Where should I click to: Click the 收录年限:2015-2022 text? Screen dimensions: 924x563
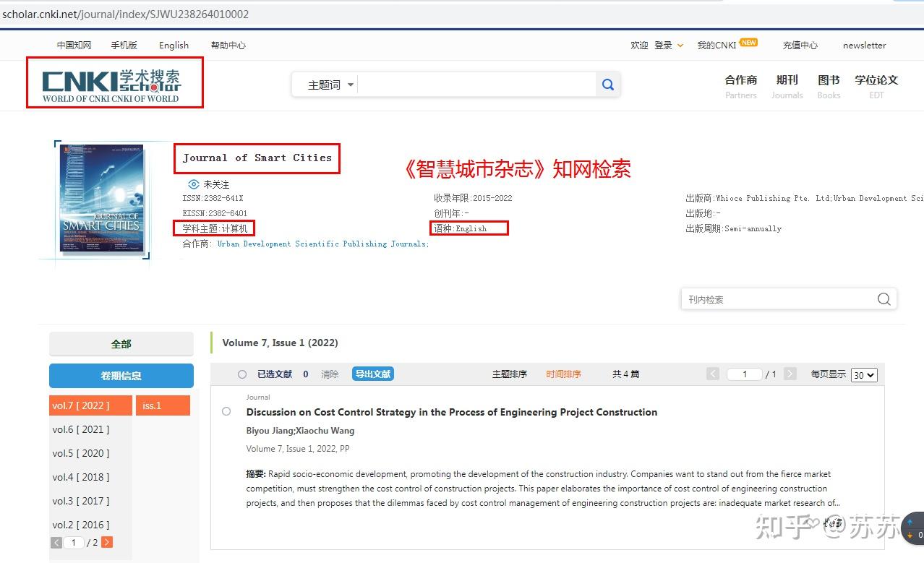473,198
